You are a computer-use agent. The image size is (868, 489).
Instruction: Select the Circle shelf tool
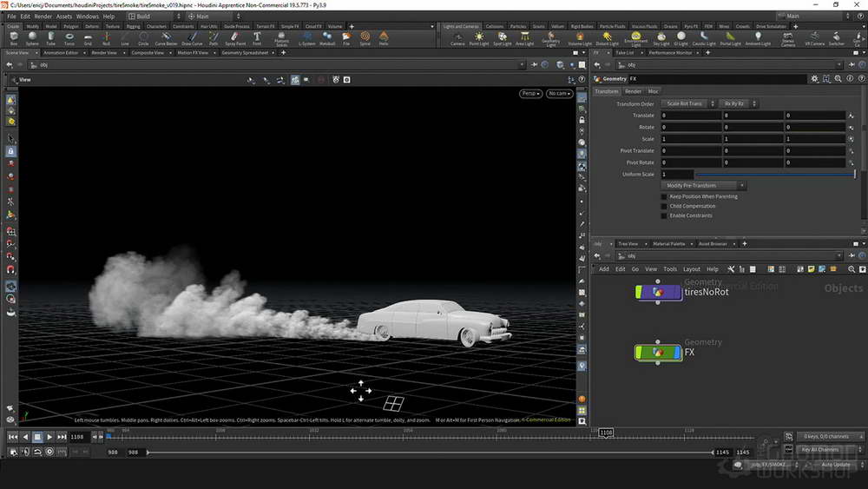pyautogui.click(x=143, y=38)
